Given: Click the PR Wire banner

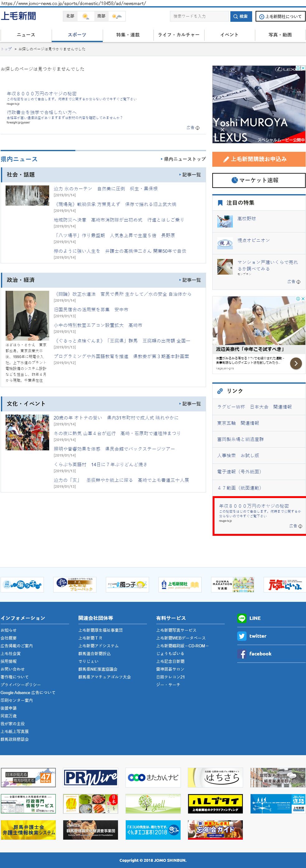Looking at the screenshot, I should click(91, 777).
